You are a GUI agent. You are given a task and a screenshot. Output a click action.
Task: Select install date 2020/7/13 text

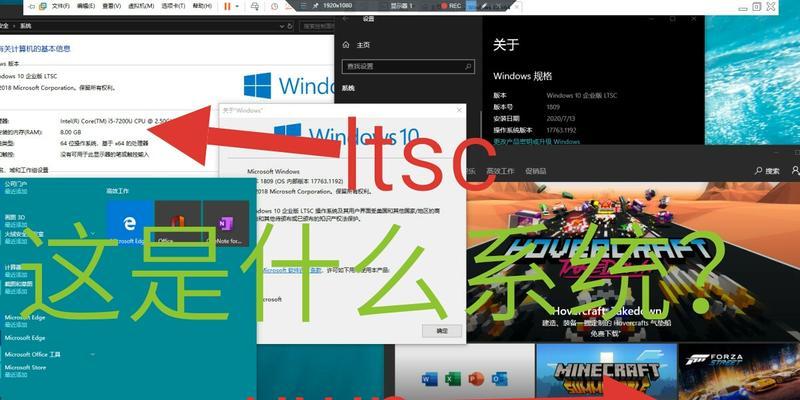[x=560, y=118]
